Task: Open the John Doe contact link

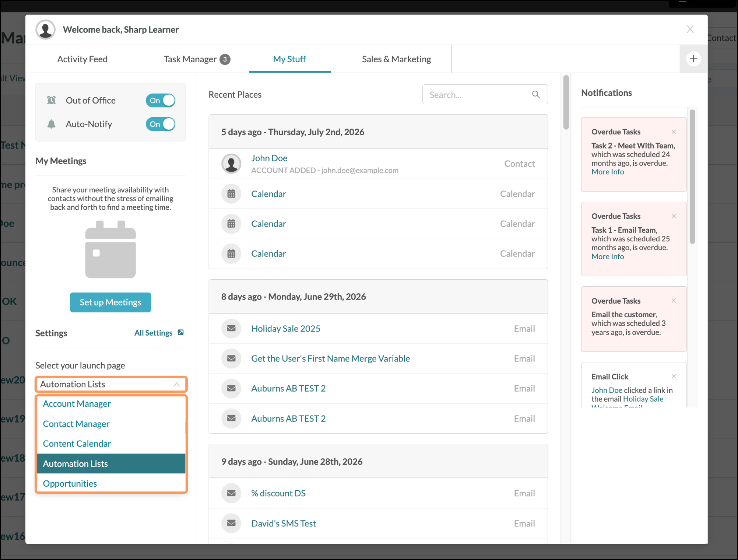Action: tap(269, 158)
